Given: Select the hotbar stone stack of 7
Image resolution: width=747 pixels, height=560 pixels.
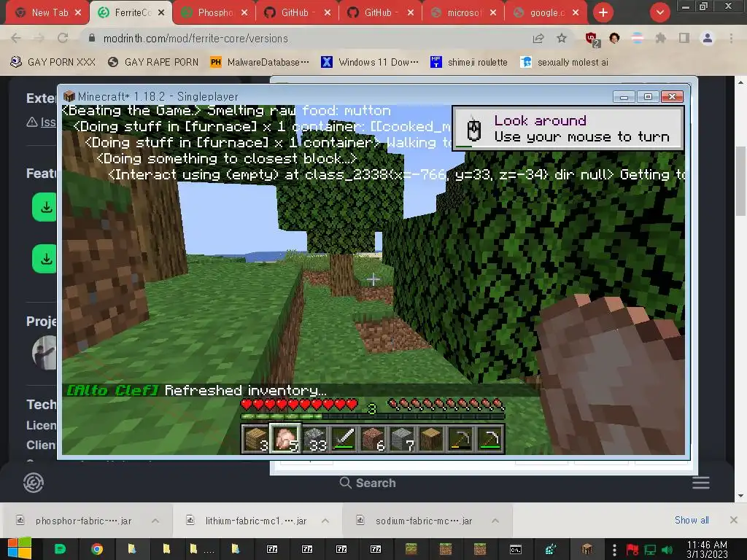Looking at the screenshot, I should 402,438.
